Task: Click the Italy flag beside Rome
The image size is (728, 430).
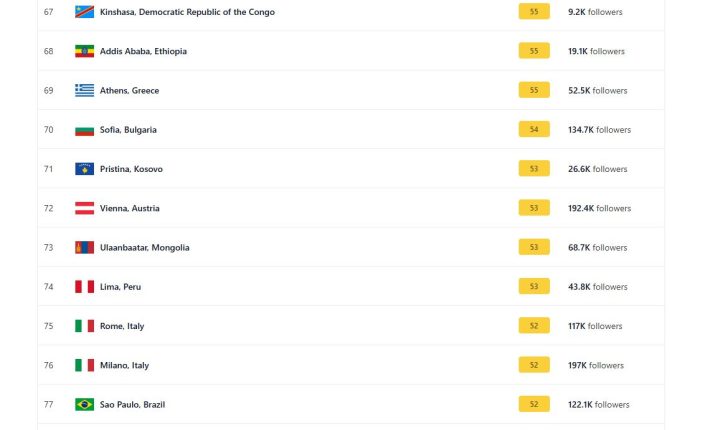Action: coord(84,326)
